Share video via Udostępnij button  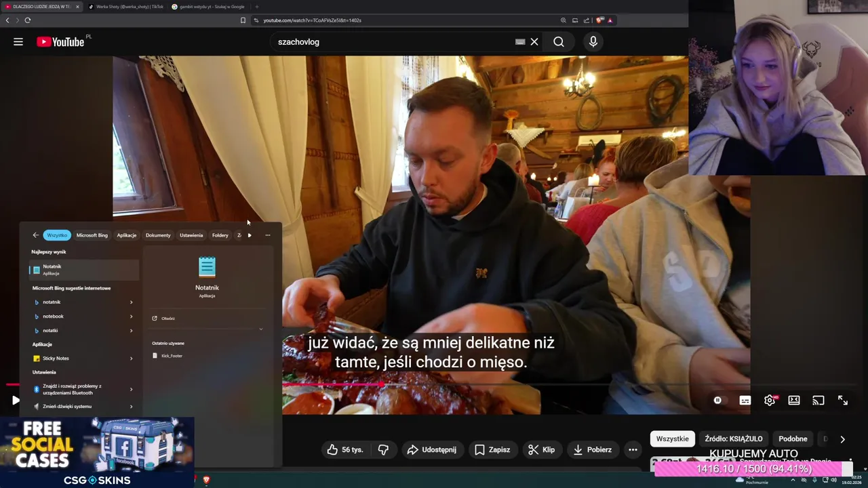pos(431,449)
